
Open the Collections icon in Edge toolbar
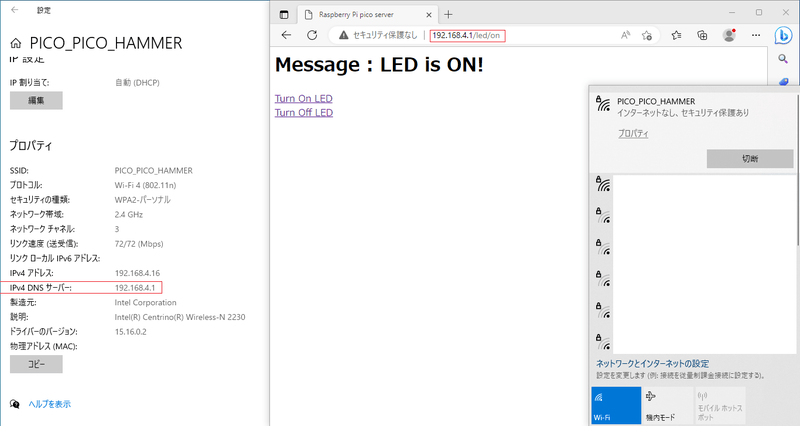(x=702, y=35)
